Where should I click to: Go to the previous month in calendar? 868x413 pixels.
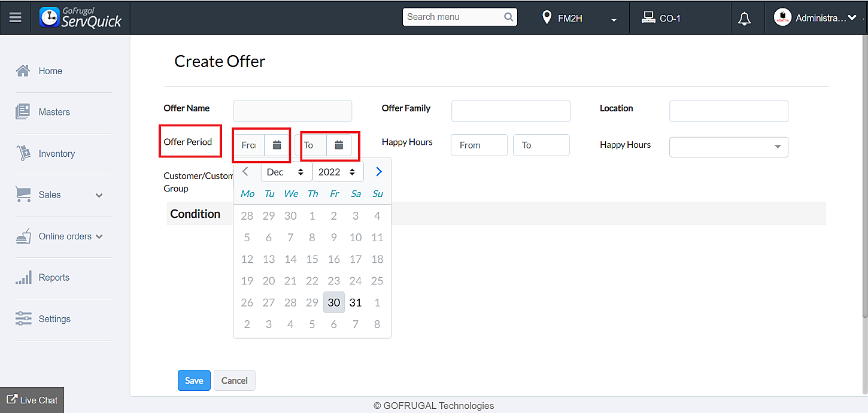pos(245,172)
